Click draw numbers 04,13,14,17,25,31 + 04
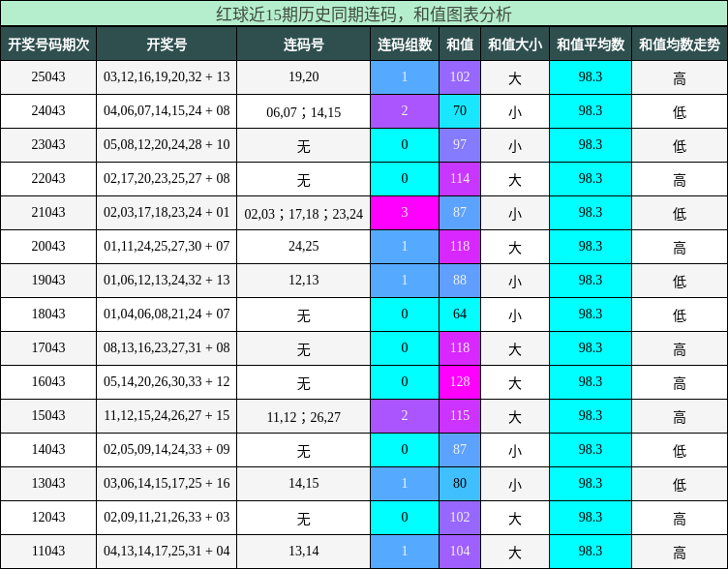 point(167,551)
